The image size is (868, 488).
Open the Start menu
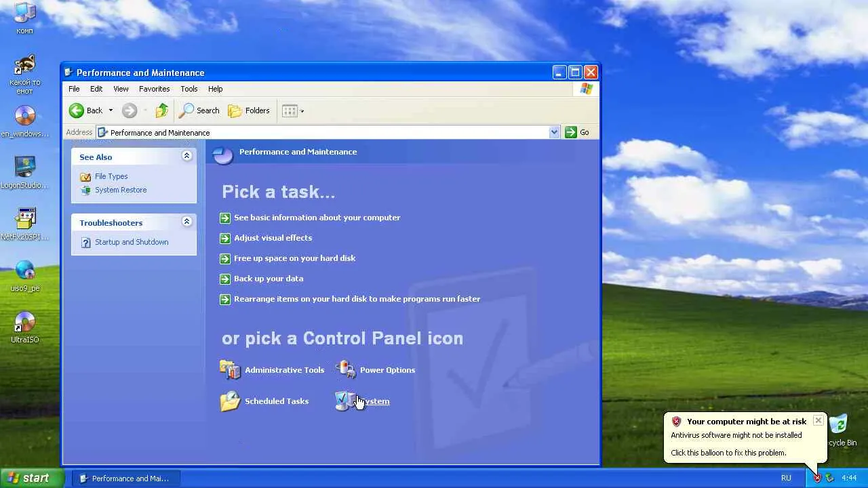click(32, 478)
